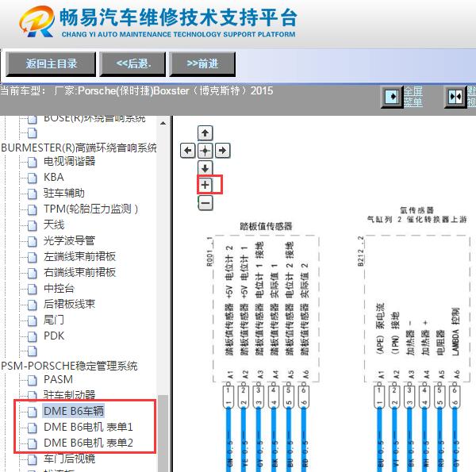476x472 pixels.
Task: Open DME B6电机 表单1
Action: [x=88, y=427]
